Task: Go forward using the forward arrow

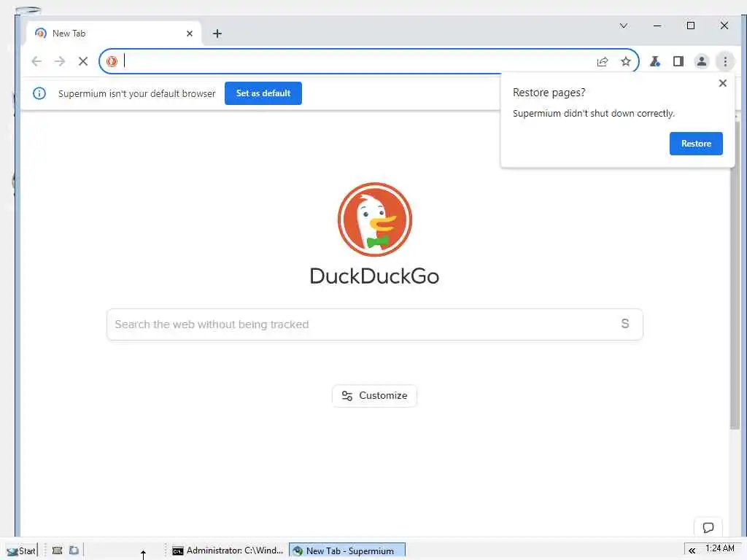Action: coord(60,61)
